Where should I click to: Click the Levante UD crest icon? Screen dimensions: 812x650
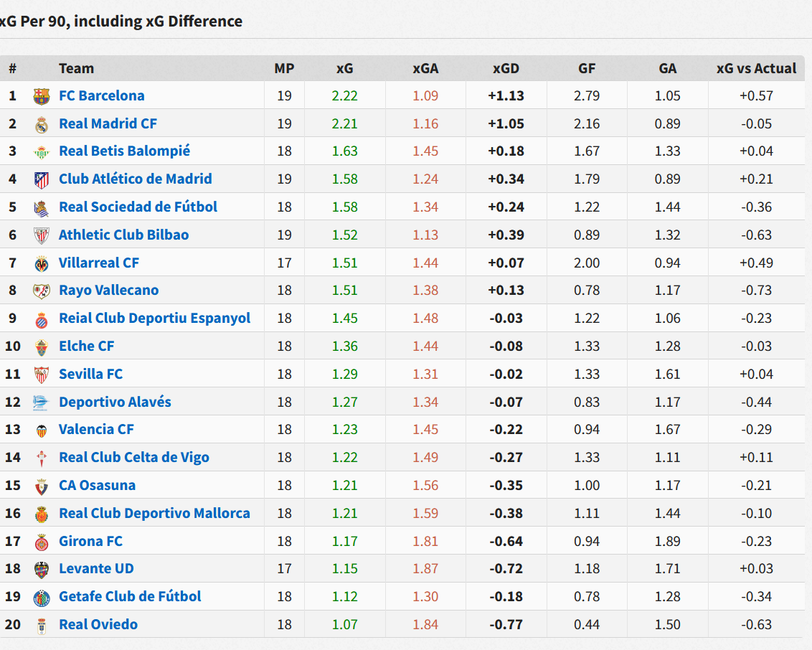point(42,570)
